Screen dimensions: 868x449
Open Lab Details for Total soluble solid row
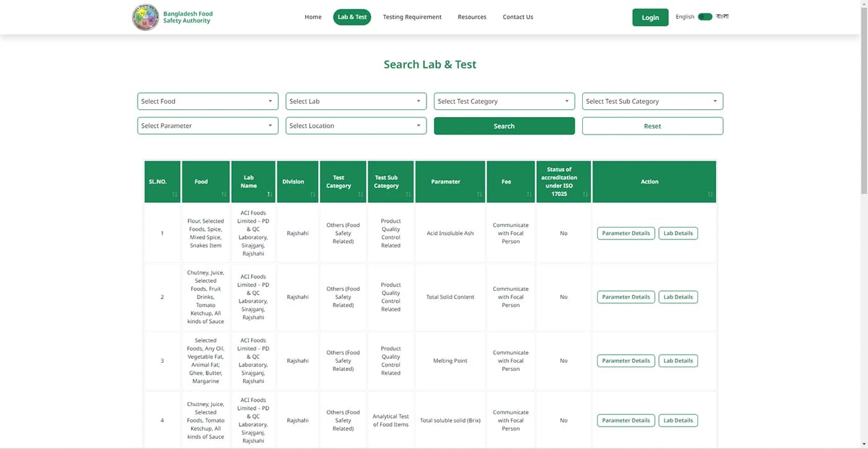(678, 420)
